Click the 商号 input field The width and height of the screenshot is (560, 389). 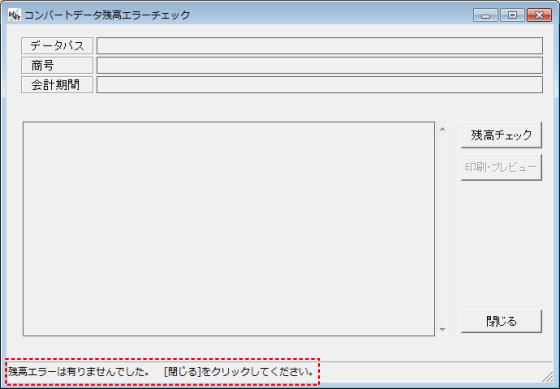click(319, 65)
